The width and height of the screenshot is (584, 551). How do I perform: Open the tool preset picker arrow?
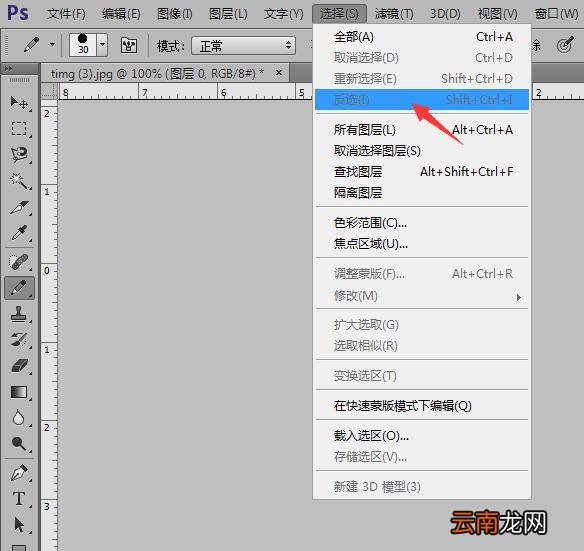(52, 45)
